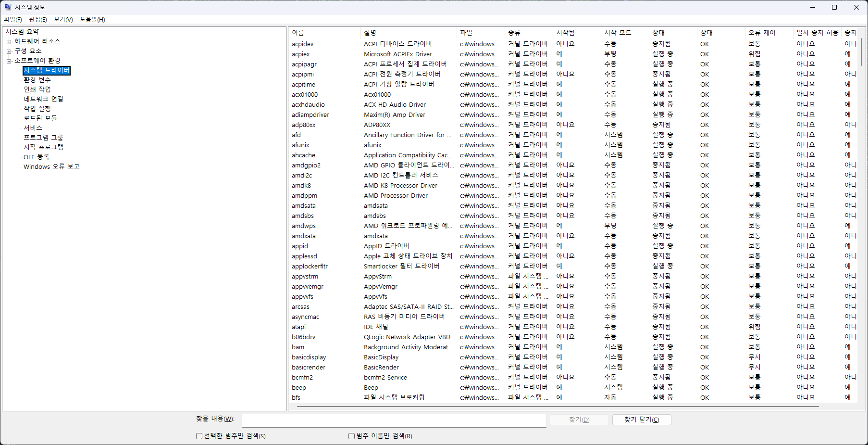This screenshot has height=445, width=868.
Task: Select the afunix driver row
Action: pos(573,145)
